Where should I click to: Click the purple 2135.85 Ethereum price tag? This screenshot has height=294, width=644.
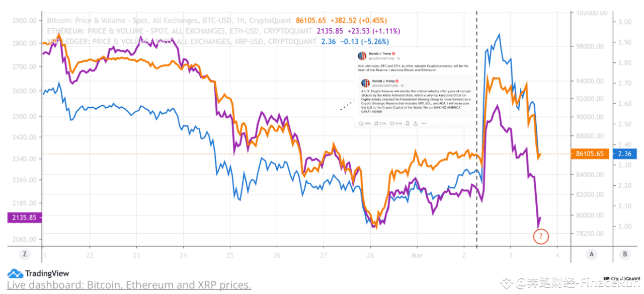coord(25,217)
